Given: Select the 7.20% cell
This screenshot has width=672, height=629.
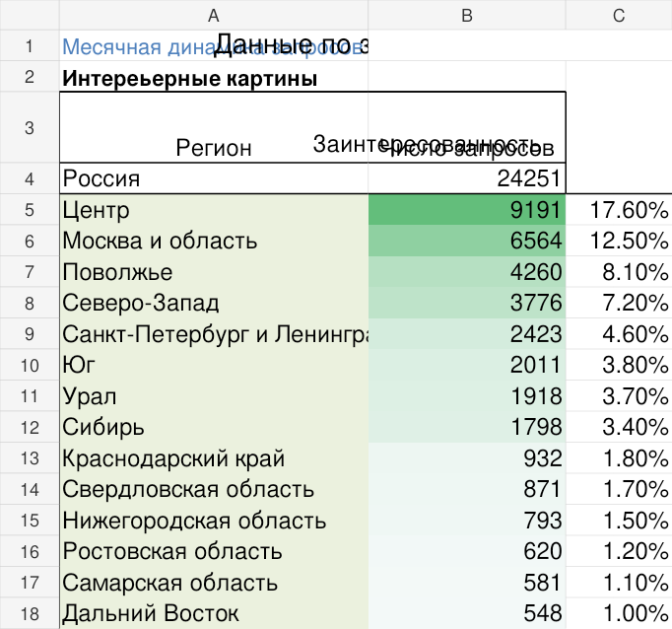Looking at the screenshot, I should click(x=619, y=303).
